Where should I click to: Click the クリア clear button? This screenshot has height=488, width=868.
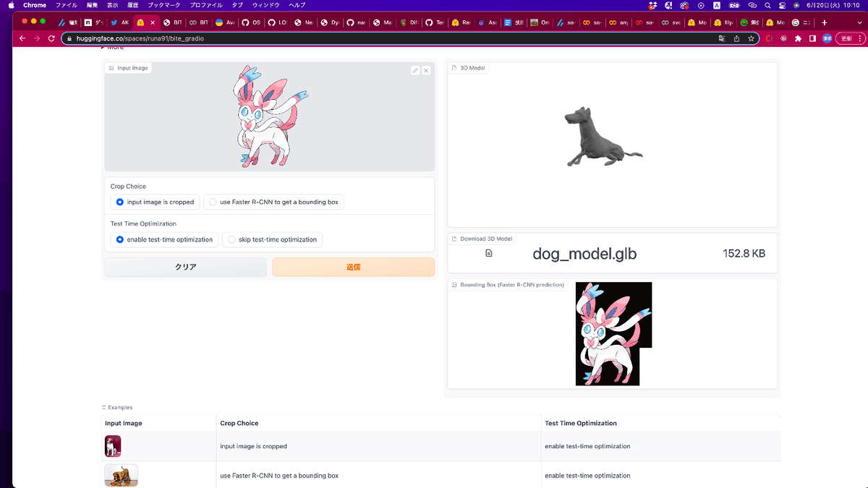(185, 267)
